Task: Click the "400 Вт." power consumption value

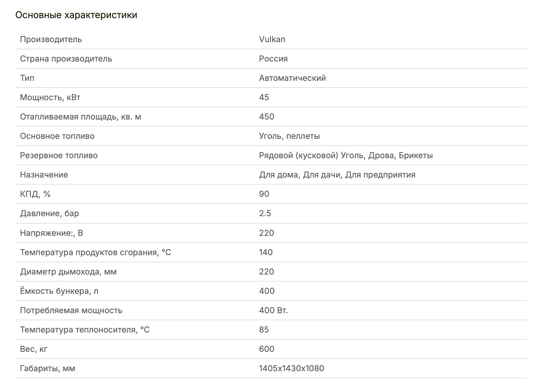Action: (273, 310)
